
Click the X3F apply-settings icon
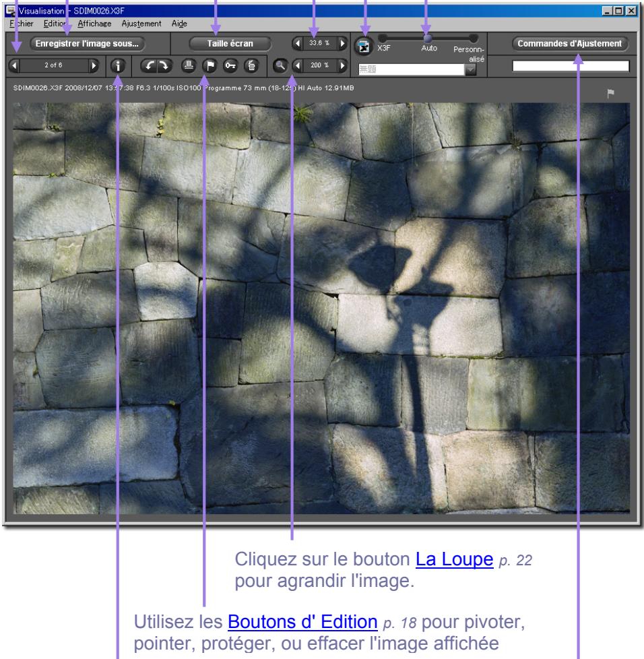(x=364, y=46)
